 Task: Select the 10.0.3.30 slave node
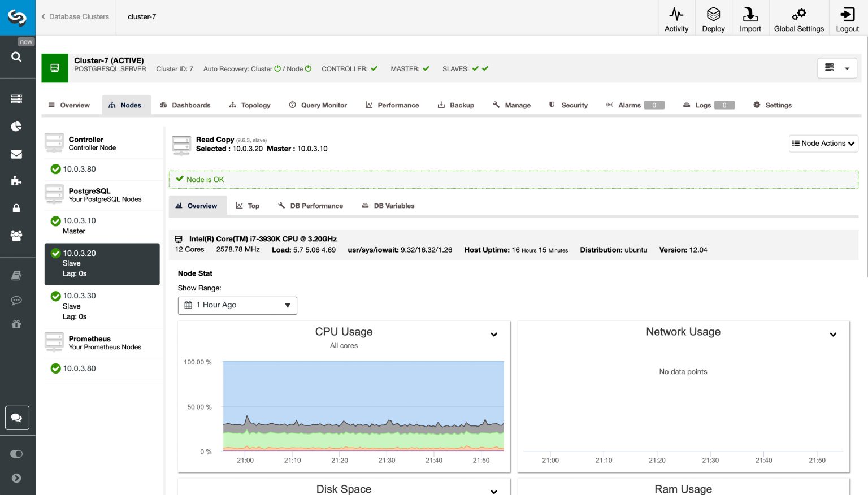(x=79, y=296)
